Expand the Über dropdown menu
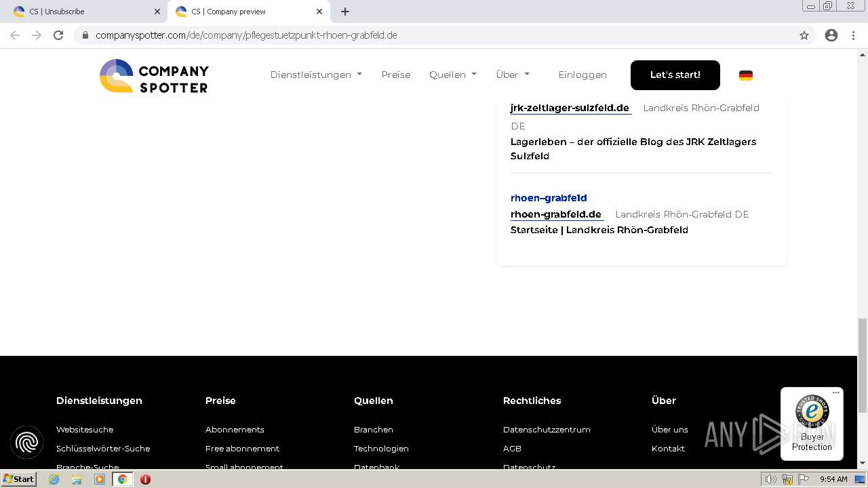Image resolution: width=868 pixels, height=488 pixels. [x=513, y=75]
